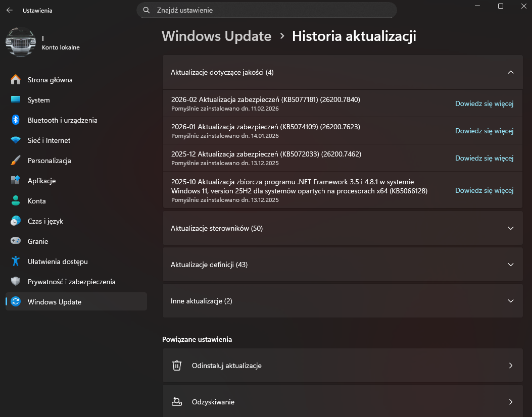The image size is (532, 417).
Task: Click the Personalizacja paintbrush icon
Action: pos(16,161)
